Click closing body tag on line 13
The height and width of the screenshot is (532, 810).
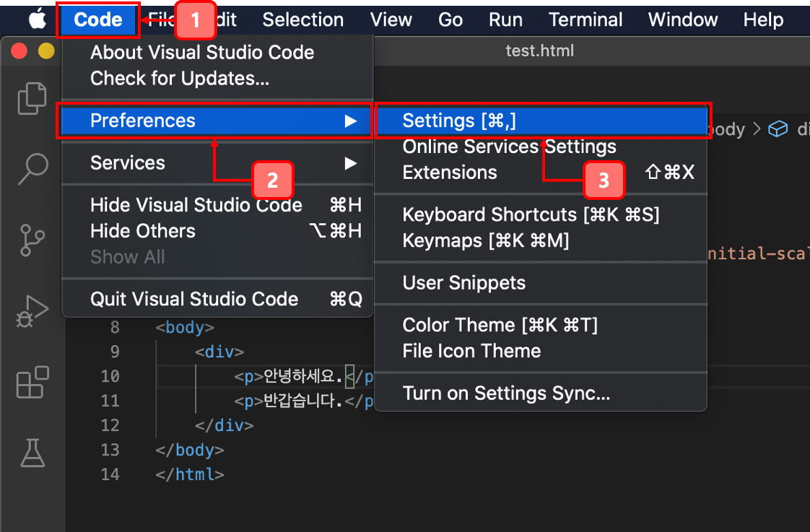tap(190, 450)
